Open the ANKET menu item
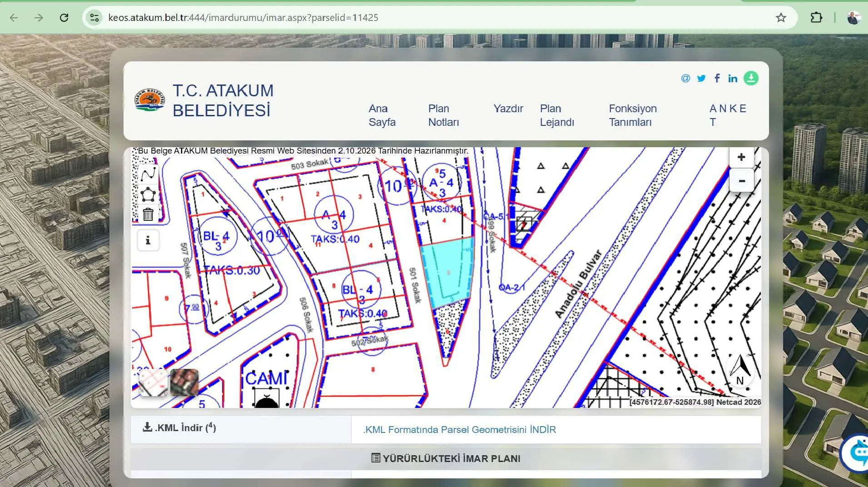 point(728,115)
